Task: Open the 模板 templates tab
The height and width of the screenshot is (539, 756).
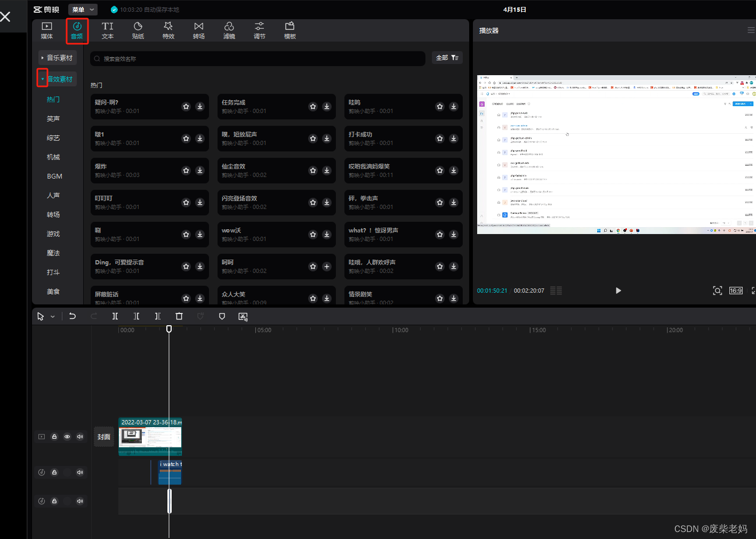Action: [x=290, y=31]
